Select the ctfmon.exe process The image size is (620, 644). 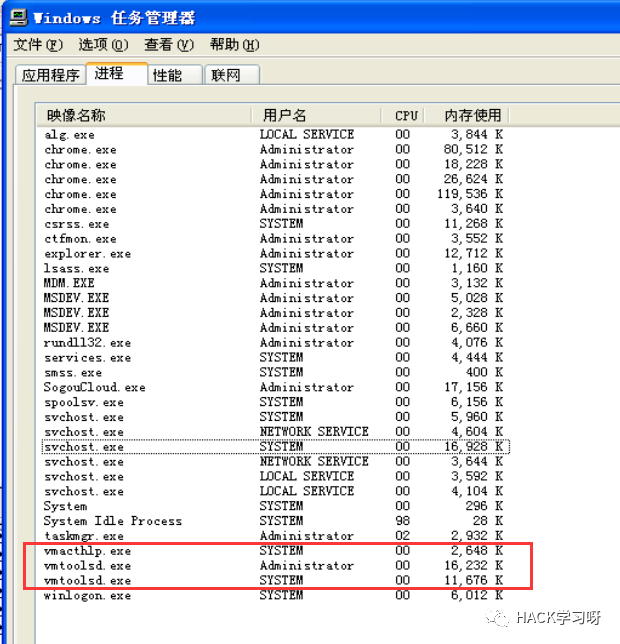(275, 238)
